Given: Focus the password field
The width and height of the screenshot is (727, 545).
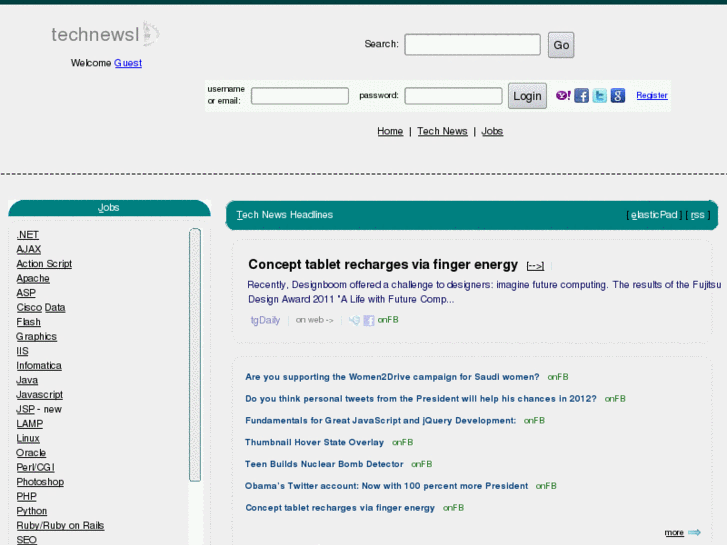Looking at the screenshot, I should point(453,96).
